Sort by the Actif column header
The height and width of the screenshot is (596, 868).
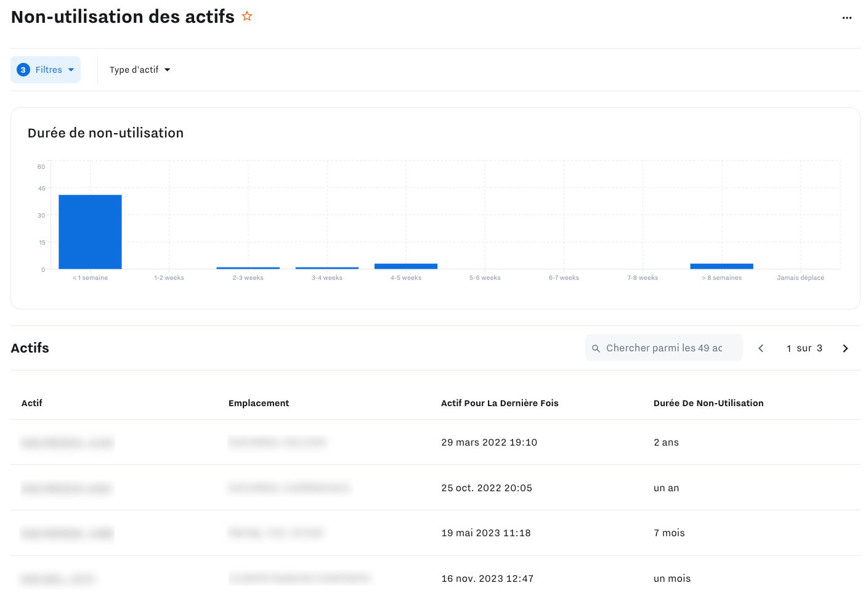click(31, 403)
